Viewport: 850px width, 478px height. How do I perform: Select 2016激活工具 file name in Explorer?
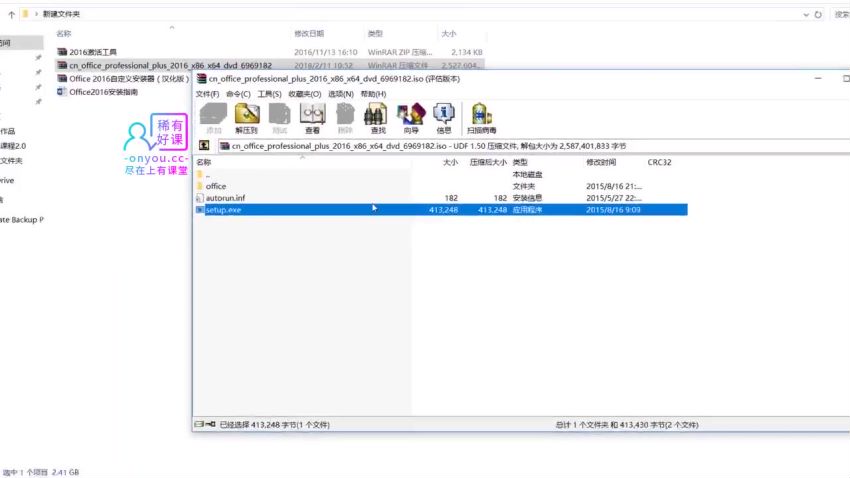coord(93,52)
